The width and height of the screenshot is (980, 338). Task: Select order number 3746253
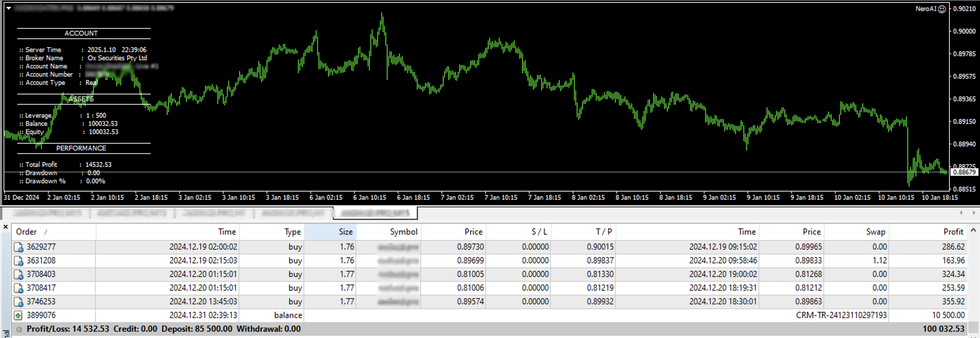(x=41, y=302)
